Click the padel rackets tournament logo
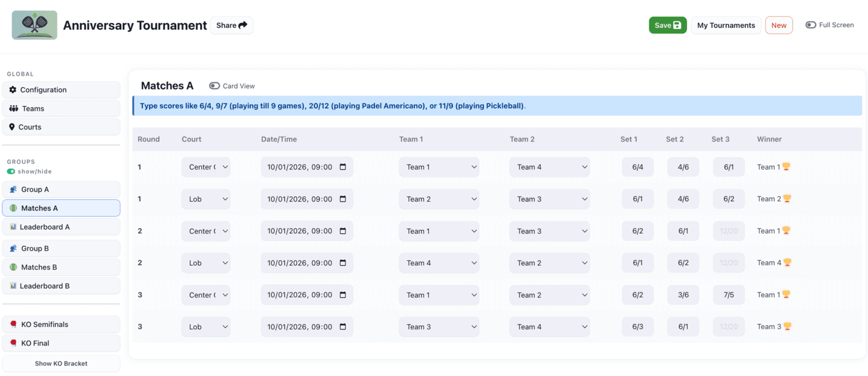The height and width of the screenshot is (376, 868). coord(35,25)
